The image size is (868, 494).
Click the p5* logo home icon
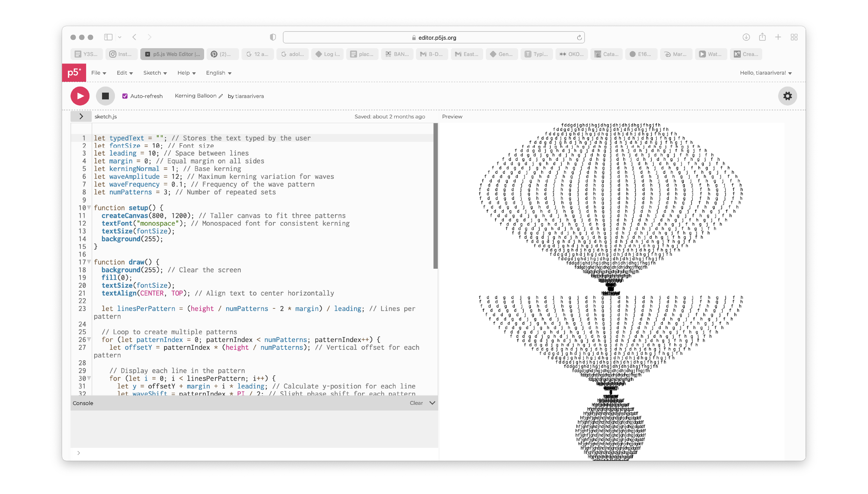[74, 73]
